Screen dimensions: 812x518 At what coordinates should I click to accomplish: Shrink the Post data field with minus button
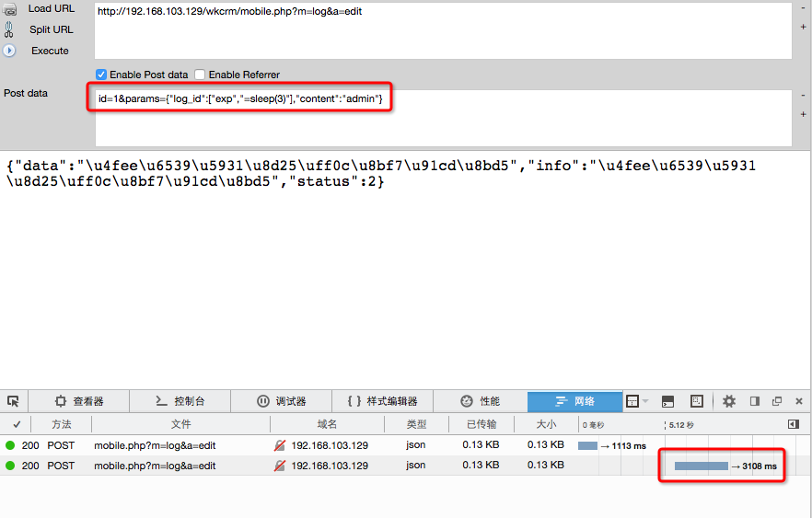pos(803,96)
